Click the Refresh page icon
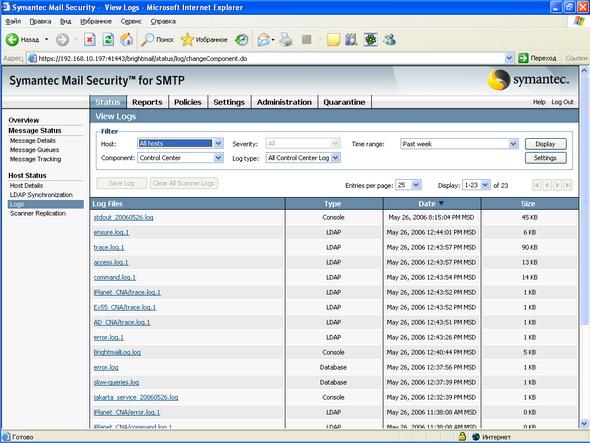The width and height of the screenshot is (590, 443). tap(108, 40)
